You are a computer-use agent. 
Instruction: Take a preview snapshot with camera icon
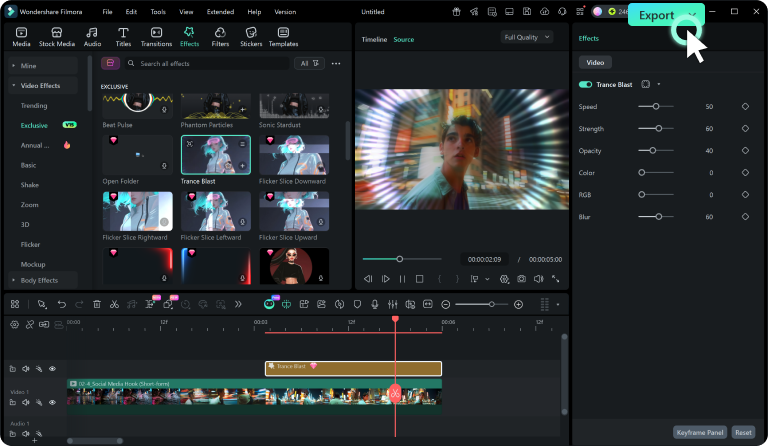(x=522, y=279)
